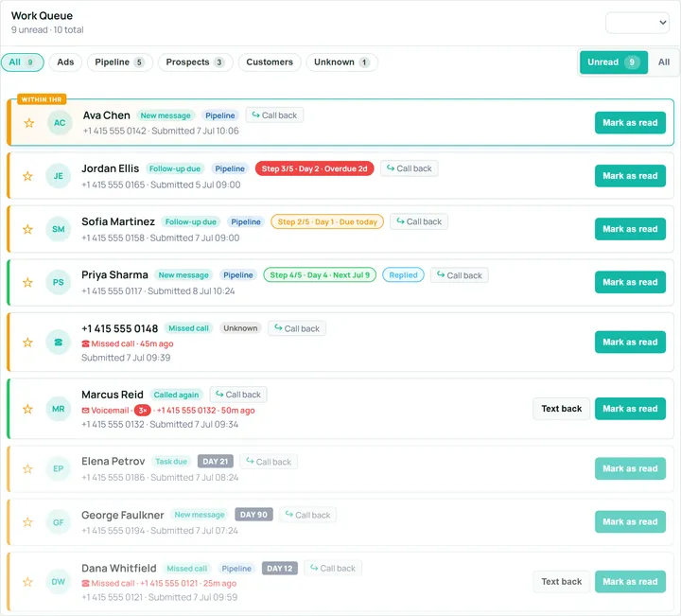Click Priya Sharma's Replied badge
Viewport: 681px width, 616px height.
(x=403, y=275)
